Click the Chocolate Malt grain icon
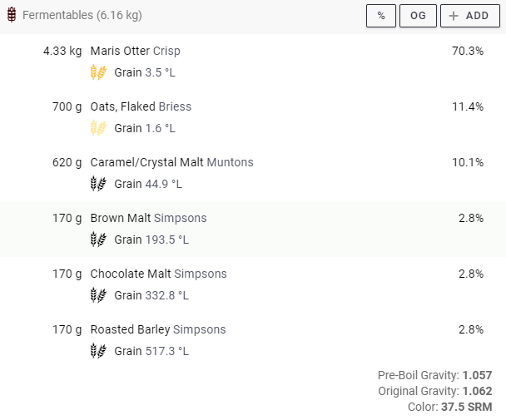506x420 pixels. [x=98, y=295]
